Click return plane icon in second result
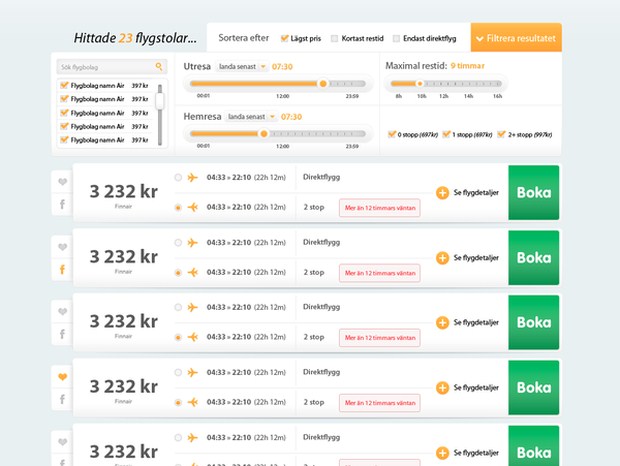The width and height of the screenshot is (620, 466). click(193, 272)
